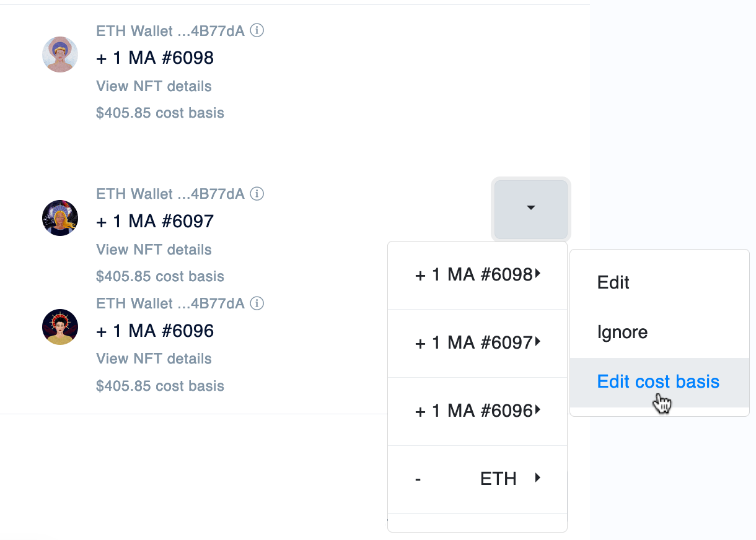Click the ETH Wallet label above MA #6098
Viewport: 756px width, 540px height.
click(170, 30)
